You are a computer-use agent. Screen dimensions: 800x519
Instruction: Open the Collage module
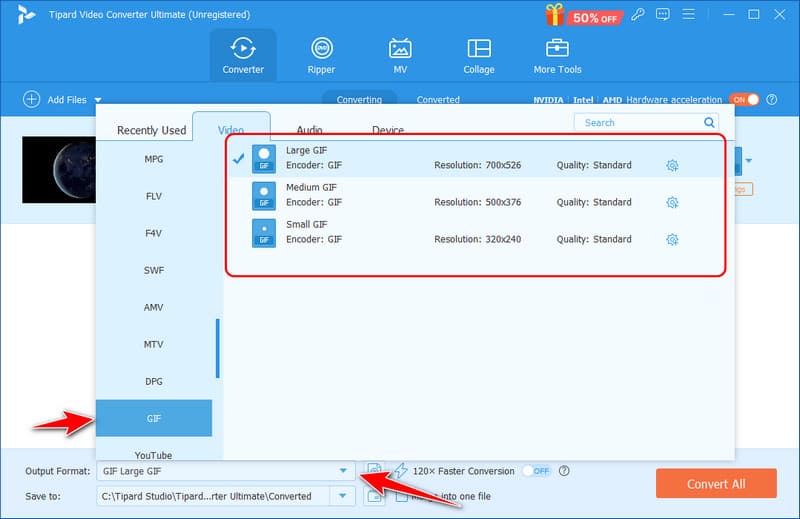479,56
